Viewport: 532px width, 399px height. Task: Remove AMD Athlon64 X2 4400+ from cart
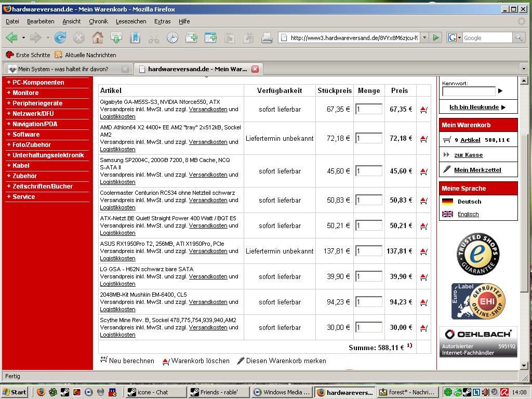[x=423, y=138]
